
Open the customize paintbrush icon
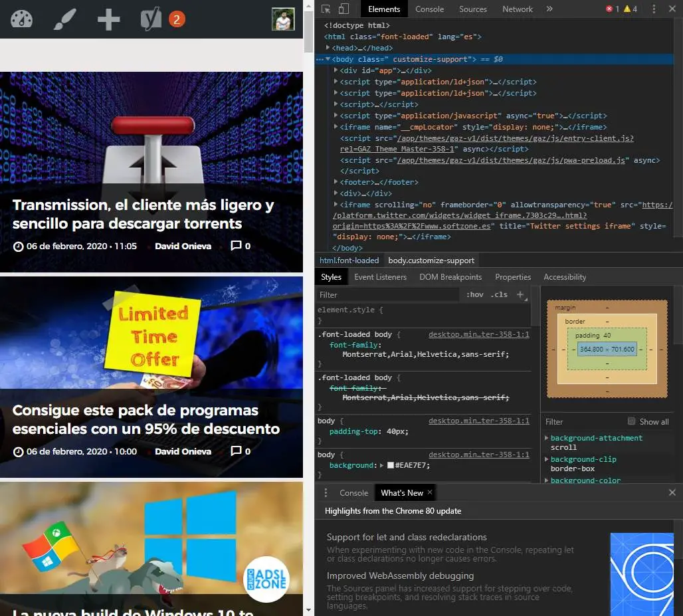coord(64,19)
